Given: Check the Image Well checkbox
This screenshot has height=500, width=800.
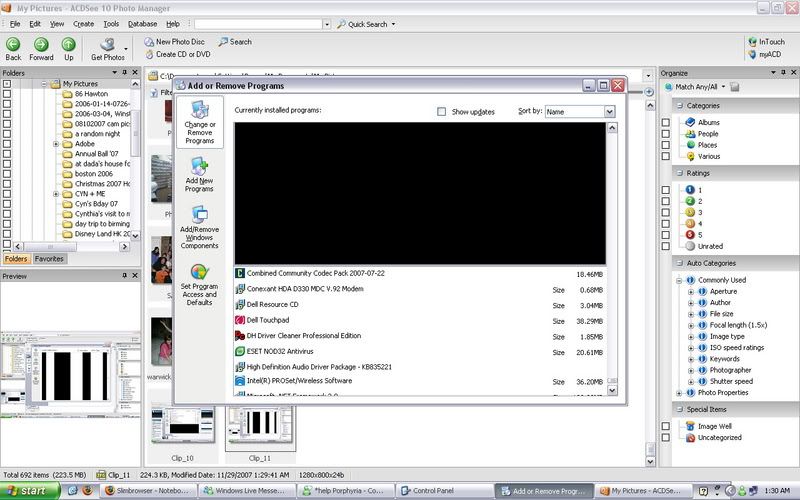Looking at the screenshot, I should 666,426.
